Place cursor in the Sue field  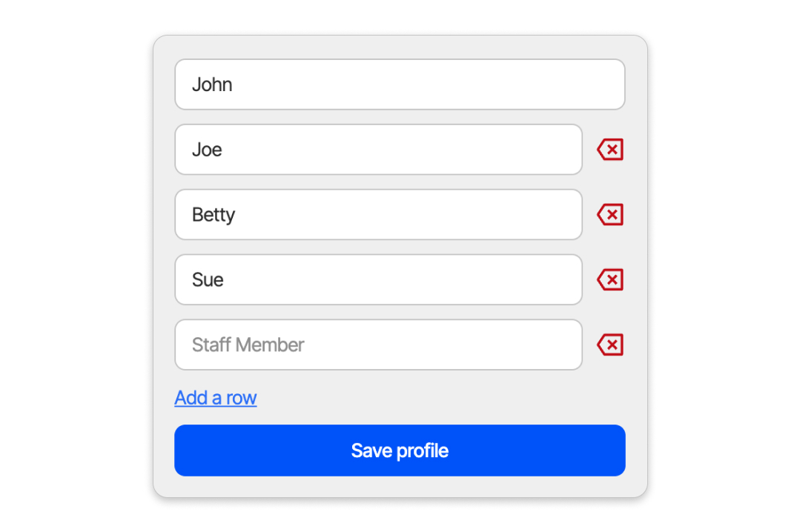[379, 279]
